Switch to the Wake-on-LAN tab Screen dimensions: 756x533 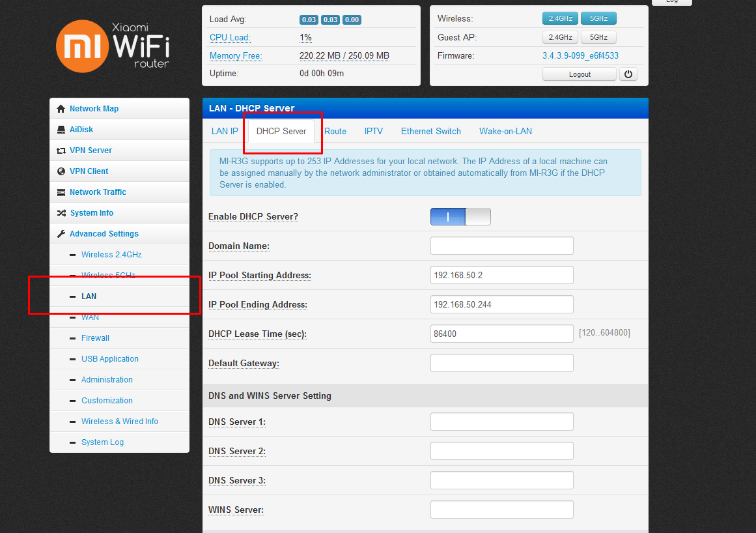click(x=505, y=131)
